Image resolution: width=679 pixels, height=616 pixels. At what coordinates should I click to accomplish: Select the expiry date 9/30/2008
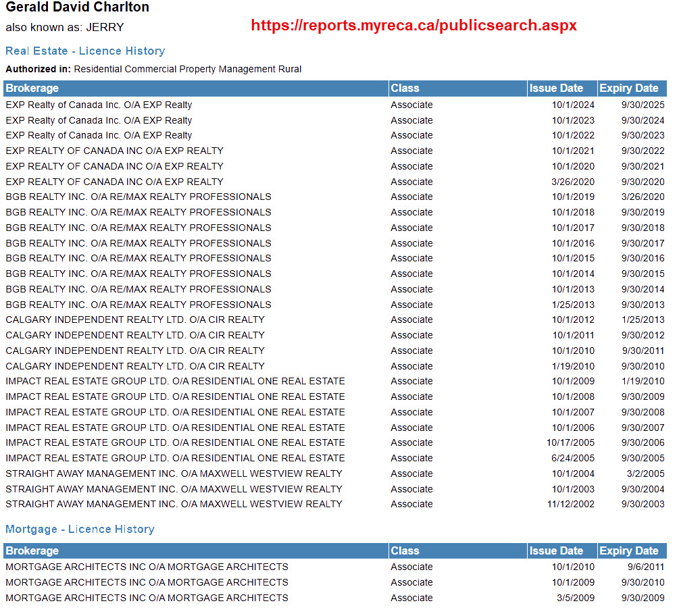pos(643,413)
